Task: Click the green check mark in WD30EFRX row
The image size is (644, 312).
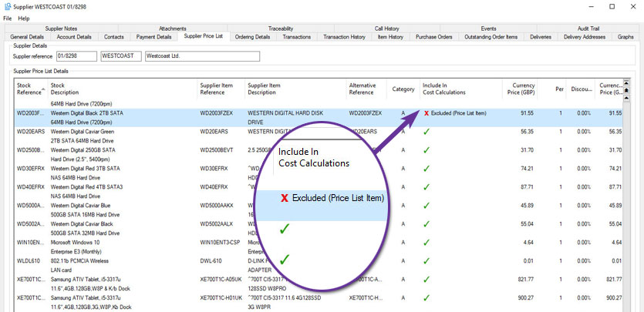Action: [x=427, y=169]
